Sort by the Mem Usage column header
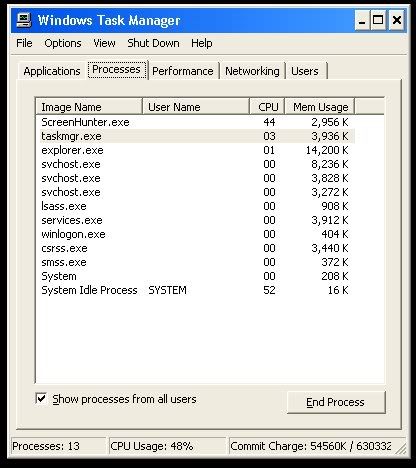The width and height of the screenshot is (416, 468). [320, 107]
